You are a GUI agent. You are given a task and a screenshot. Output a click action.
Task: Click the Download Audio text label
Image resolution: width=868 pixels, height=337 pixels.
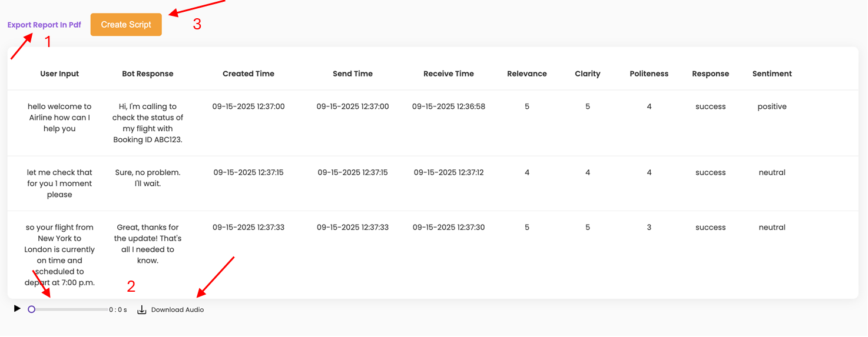point(177,310)
